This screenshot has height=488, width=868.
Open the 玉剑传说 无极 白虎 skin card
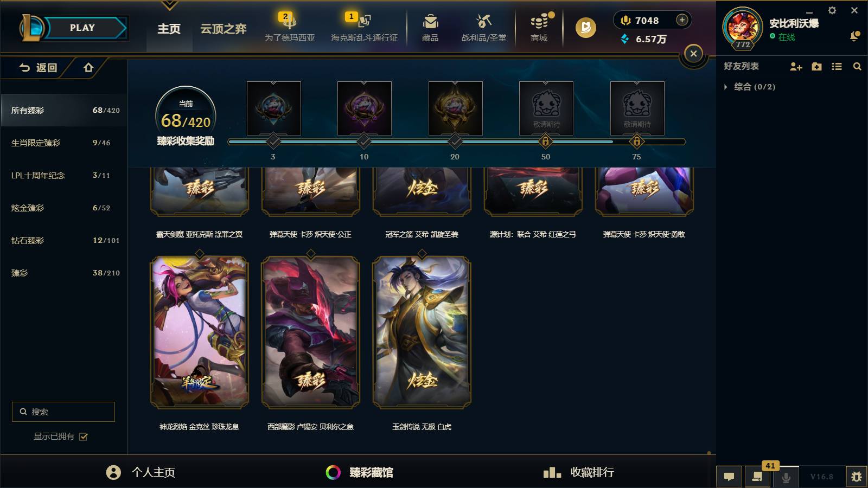[x=422, y=332]
